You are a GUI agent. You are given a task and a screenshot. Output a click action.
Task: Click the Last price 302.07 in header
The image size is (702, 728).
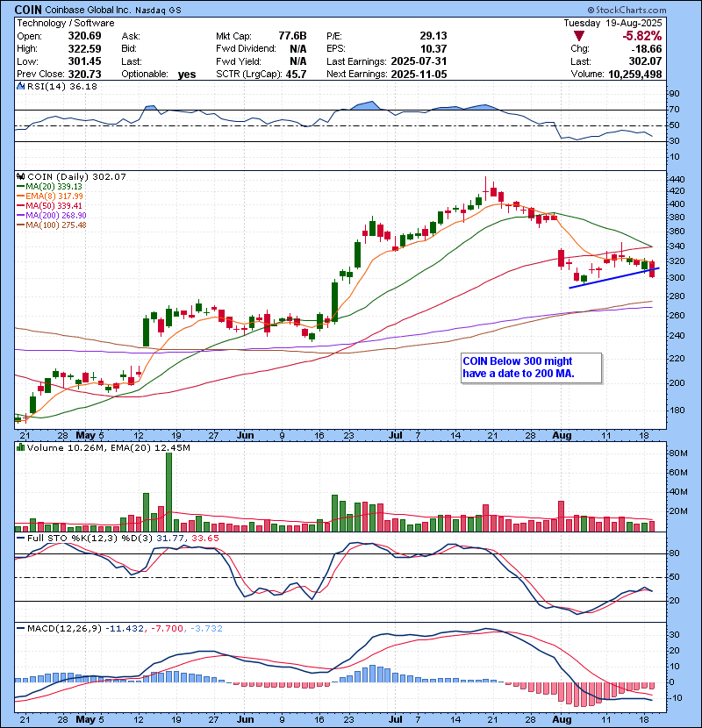[646, 61]
